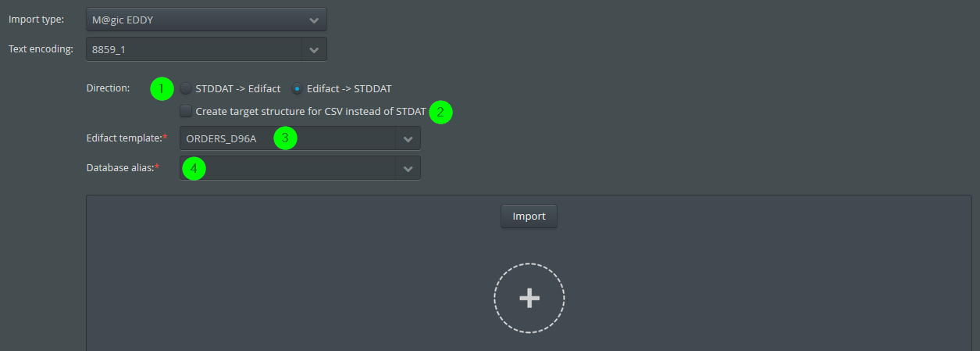
Task: Open the Database alias dropdown chevron
Action: click(408, 168)
